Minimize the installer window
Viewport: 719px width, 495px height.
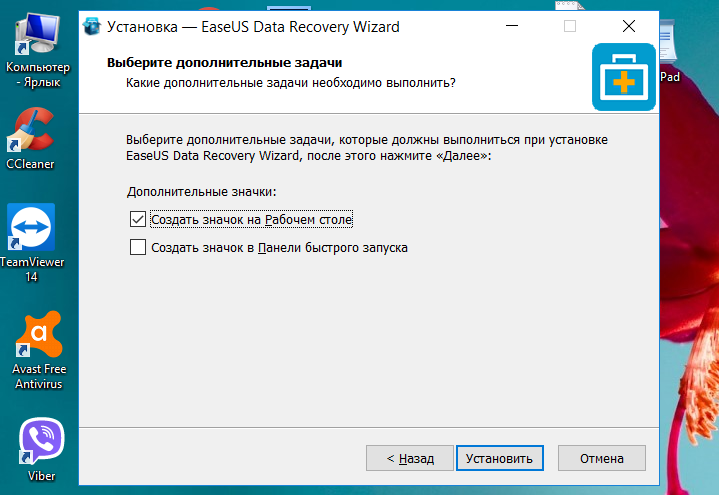(x=512, y=26)
